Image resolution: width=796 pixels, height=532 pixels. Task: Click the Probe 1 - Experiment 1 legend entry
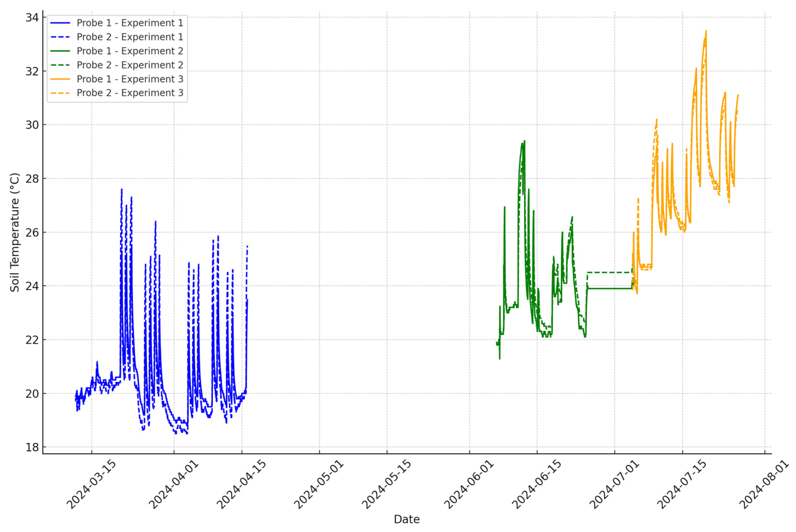point(130,23)
